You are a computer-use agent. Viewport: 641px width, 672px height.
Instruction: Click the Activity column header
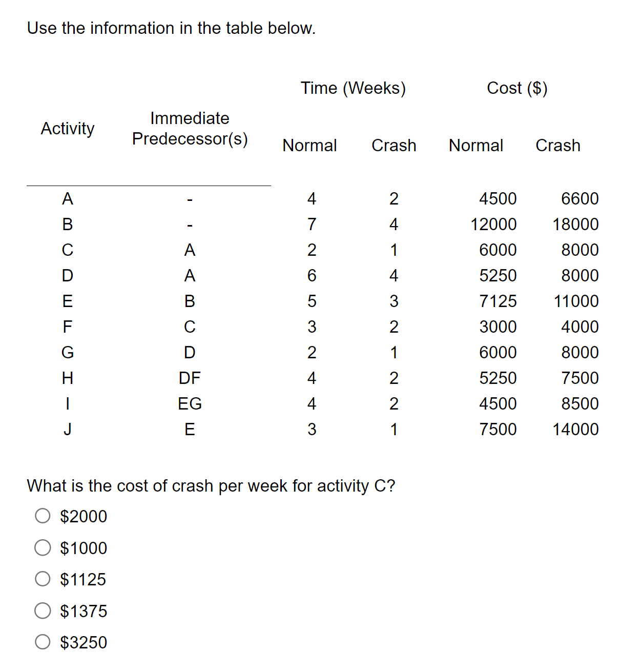pyautogui.click(x=67, y=129)
